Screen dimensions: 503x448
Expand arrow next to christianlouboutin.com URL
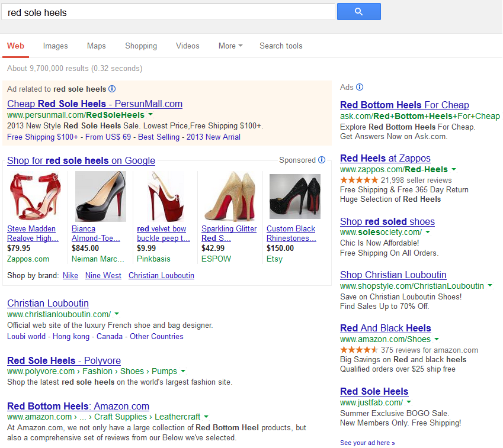(117, 314)
